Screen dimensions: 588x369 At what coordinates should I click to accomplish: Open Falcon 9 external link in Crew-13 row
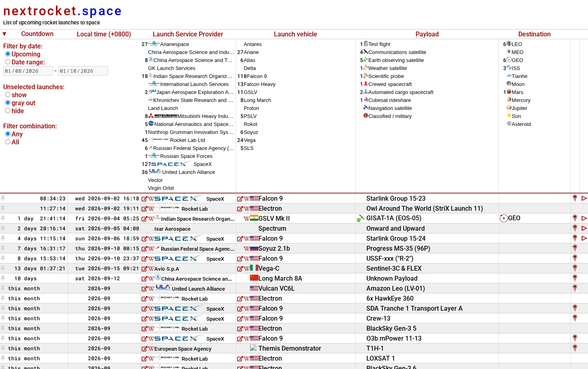pyautogui.click(x=240, y=319)
